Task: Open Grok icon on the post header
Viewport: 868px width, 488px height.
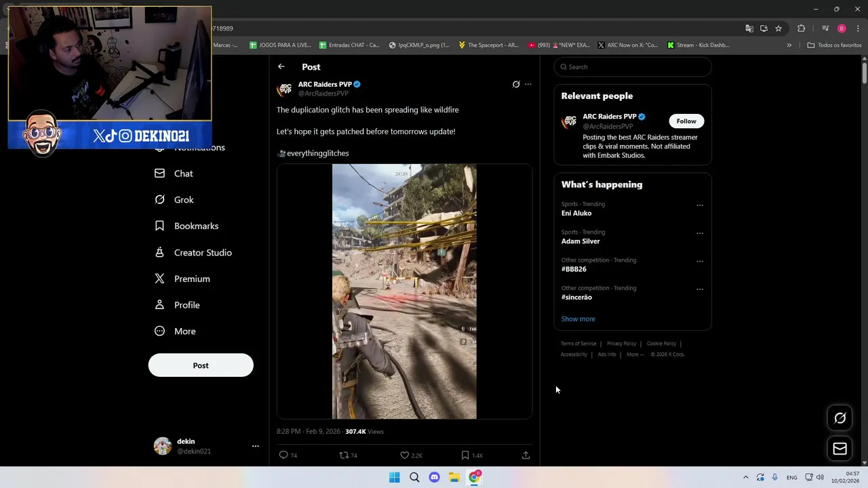Action: coord(516,85)
